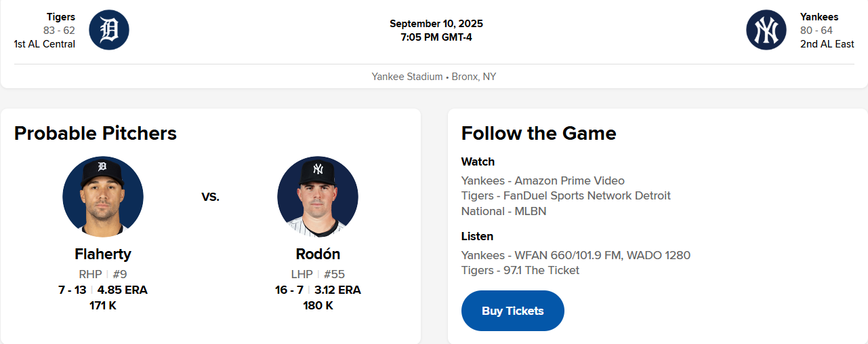
Task: Click Tigers - 97.1 The Ticket listing
Action: pos(520,270)
